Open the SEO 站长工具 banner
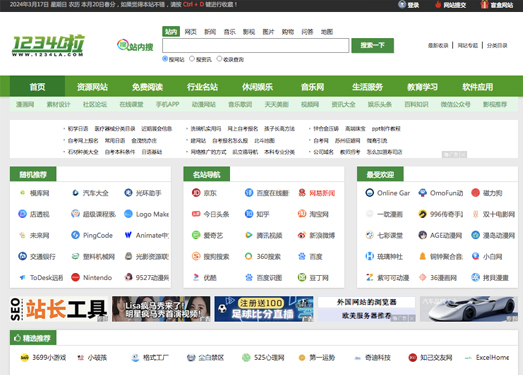Image resolution: width=523 pixels, height=375 pixels. click(x=59, y=309)
